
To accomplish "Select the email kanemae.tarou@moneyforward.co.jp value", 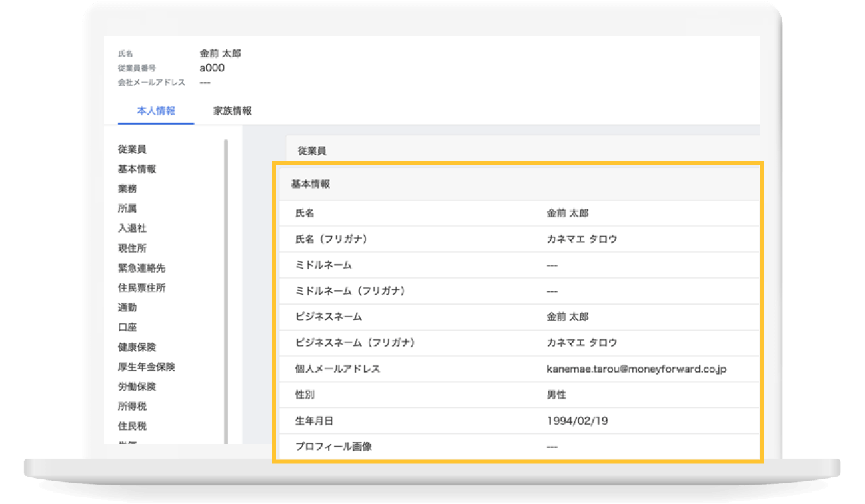I will pyautogui.click(x=636, y=369).
